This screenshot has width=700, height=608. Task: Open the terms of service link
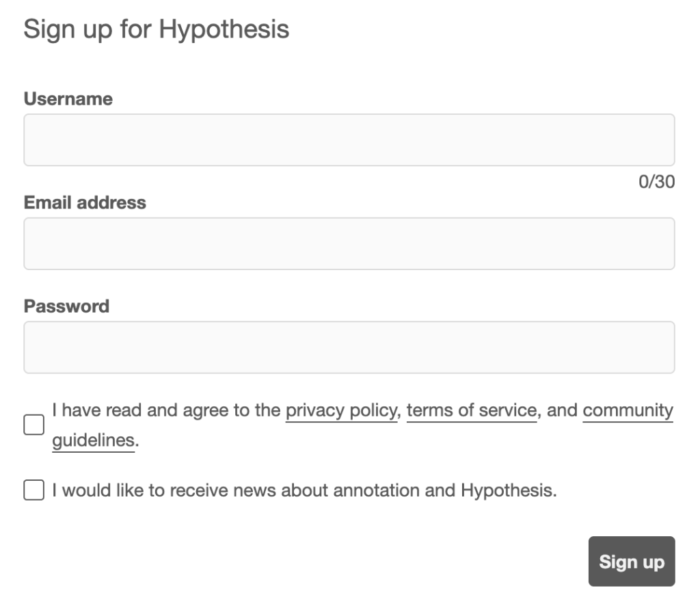click(470, 410)
